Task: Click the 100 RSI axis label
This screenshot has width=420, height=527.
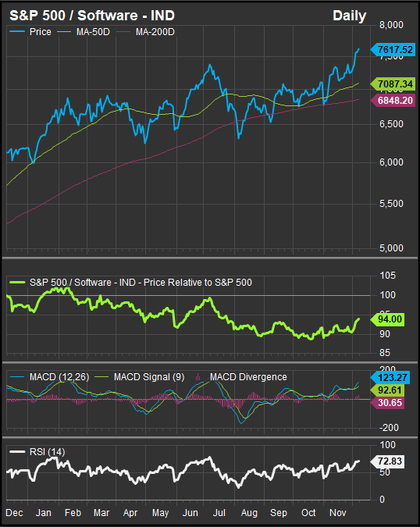Action: 387,445
